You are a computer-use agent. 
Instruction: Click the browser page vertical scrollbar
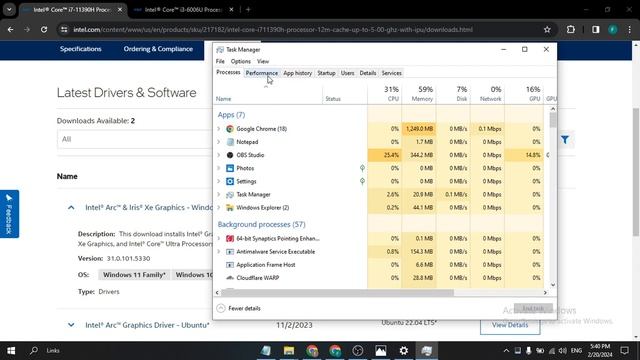pos(636,172)
